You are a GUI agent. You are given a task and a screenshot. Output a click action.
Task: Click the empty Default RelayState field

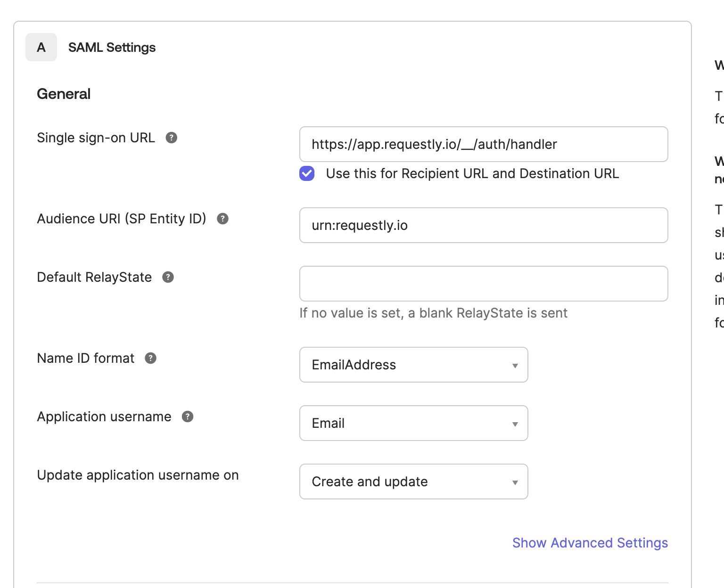[x=484, y=284]
